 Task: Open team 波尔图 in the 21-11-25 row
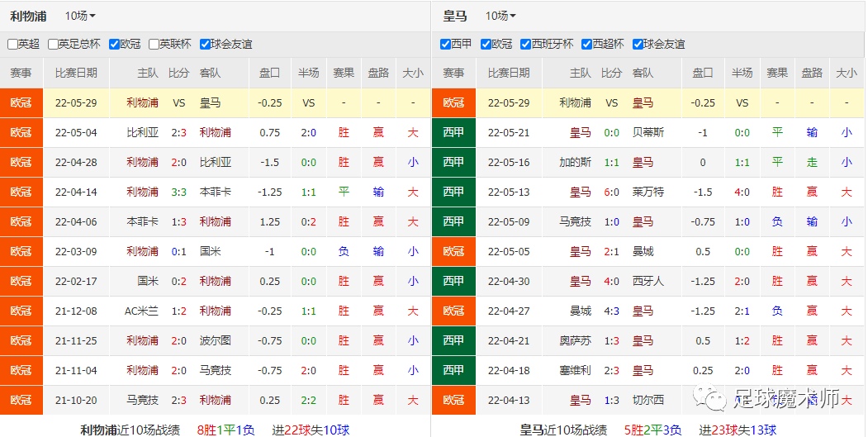click(x=216, y=340)
